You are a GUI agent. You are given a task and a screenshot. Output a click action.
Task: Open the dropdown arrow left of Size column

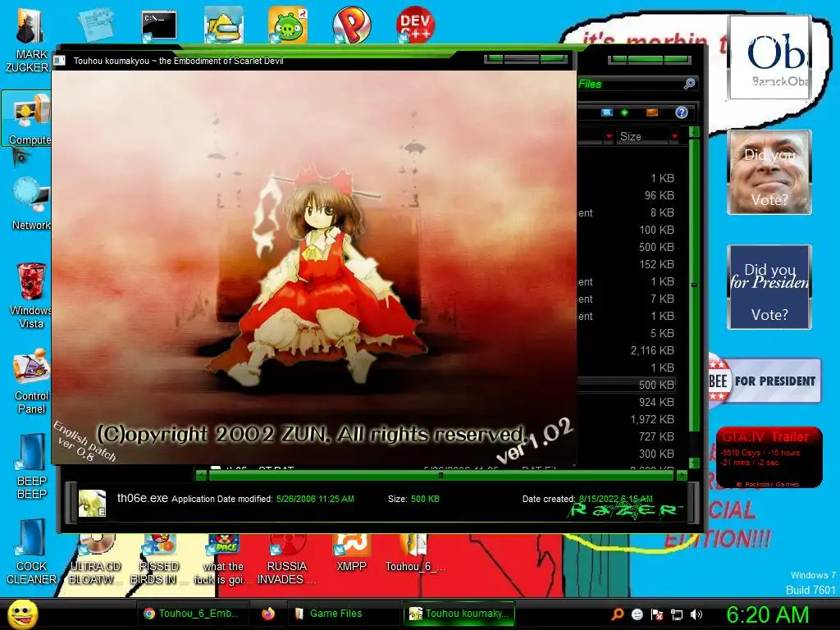(x=609, y=137)
